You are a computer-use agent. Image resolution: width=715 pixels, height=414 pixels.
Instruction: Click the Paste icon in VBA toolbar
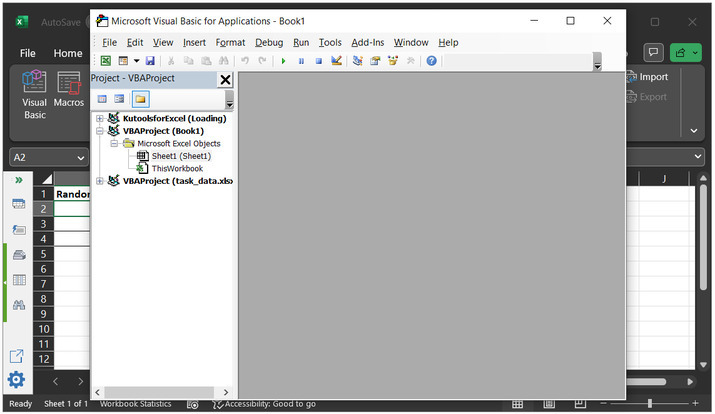click(206, 61)
